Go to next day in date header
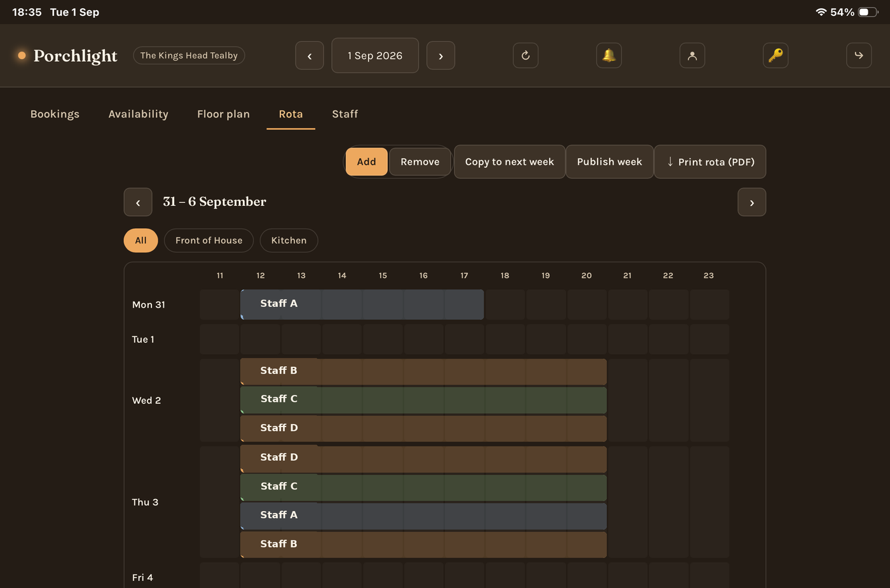Screen dimensions: 890x588 441,56
